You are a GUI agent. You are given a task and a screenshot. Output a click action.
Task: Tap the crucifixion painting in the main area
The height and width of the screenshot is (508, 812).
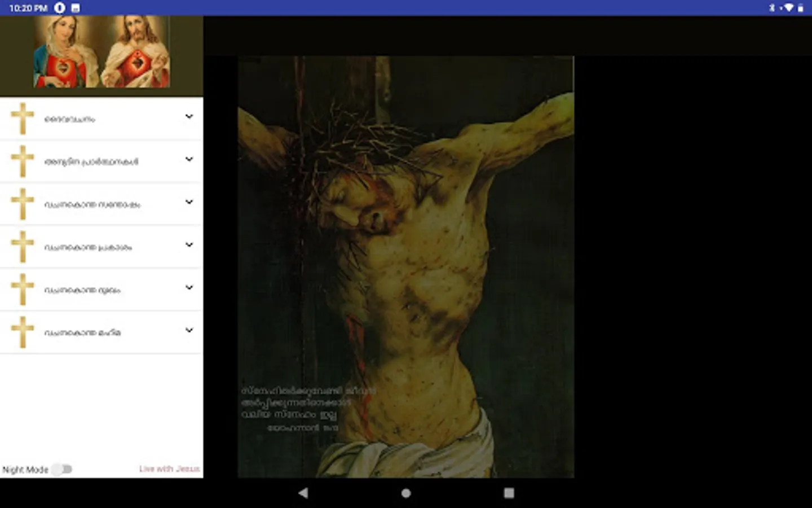click(405, 266)
